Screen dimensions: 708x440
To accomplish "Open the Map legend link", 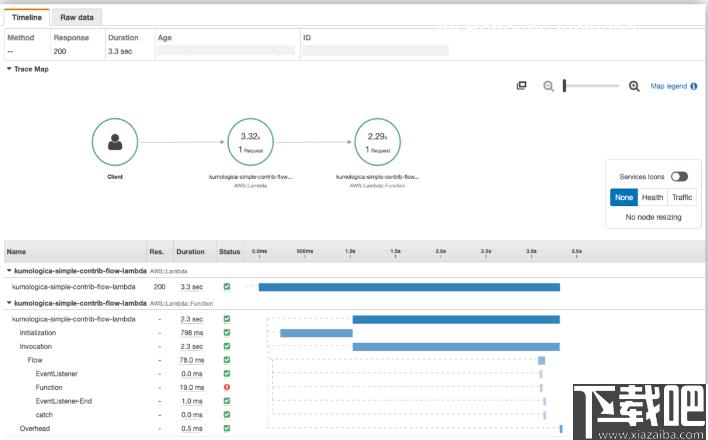I will (669, 86).
